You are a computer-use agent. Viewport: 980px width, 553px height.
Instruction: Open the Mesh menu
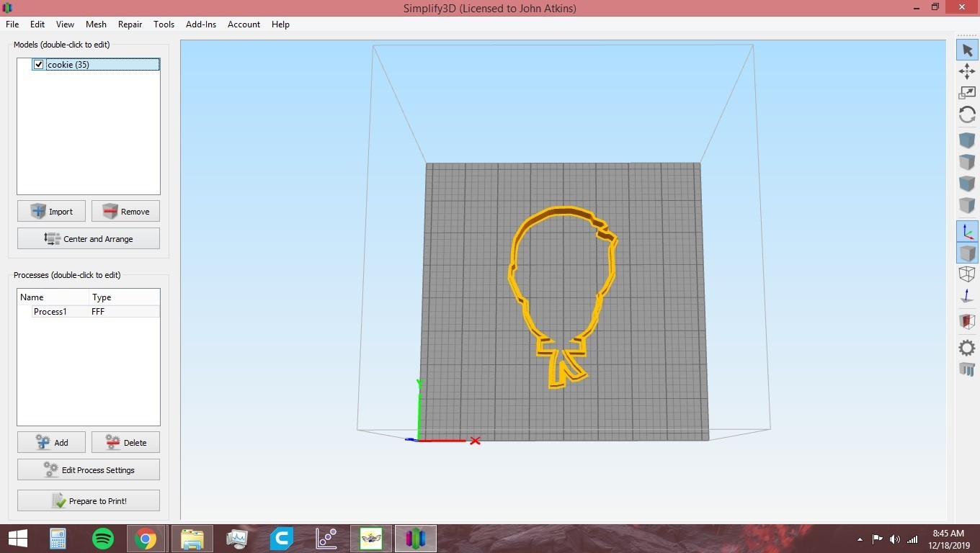tap(96, 24)
